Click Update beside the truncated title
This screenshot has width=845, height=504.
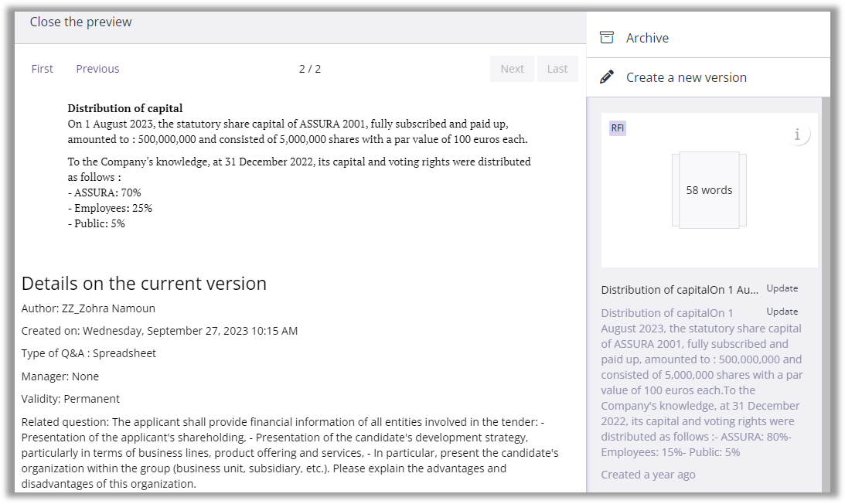coord(782,288)
